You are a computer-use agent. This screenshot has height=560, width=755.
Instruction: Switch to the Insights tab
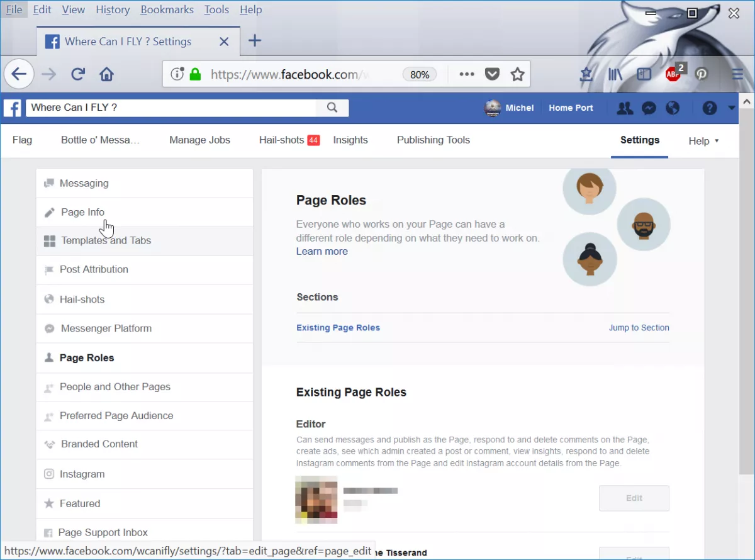350,140
